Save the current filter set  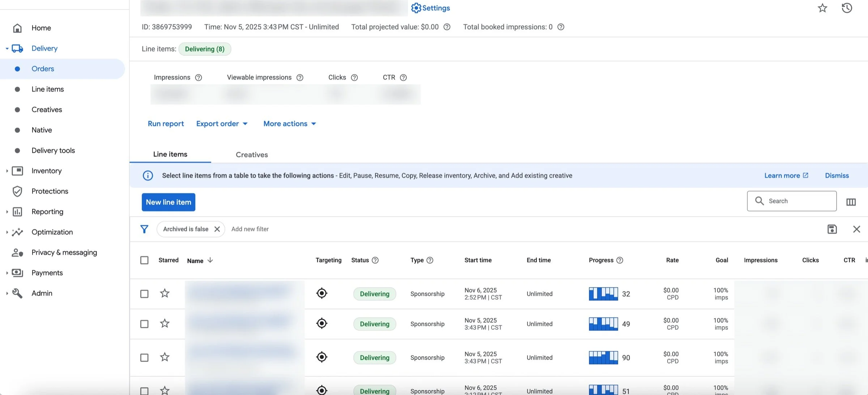(x=832, y=229)
